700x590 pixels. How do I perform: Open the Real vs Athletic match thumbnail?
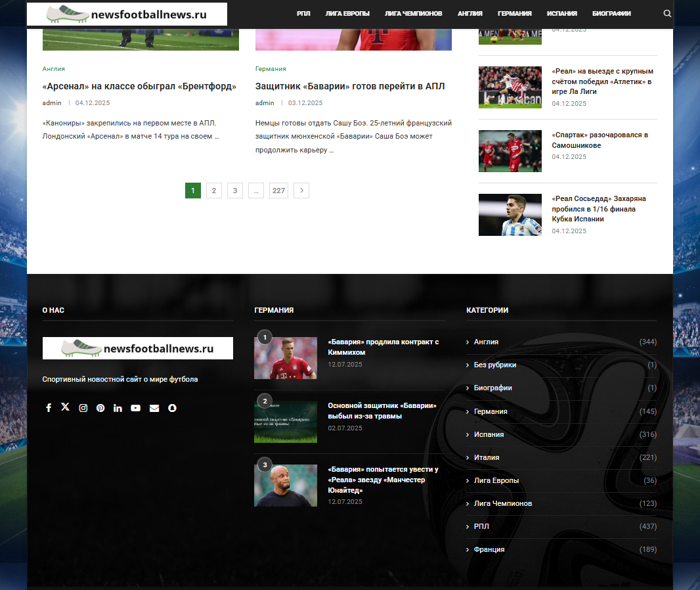tap(510, 87)
